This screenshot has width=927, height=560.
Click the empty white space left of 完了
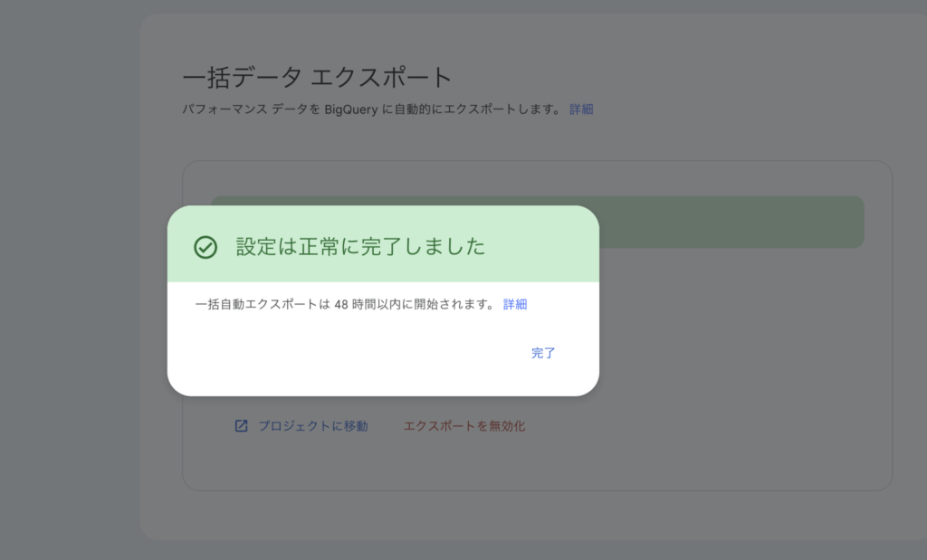(x=362, y=353)
